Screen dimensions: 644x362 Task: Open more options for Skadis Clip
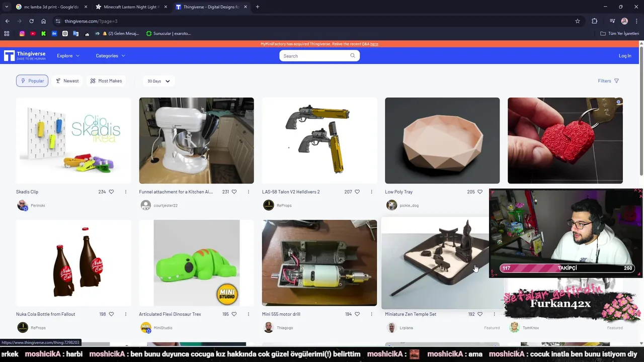click(x=126, y=192)
